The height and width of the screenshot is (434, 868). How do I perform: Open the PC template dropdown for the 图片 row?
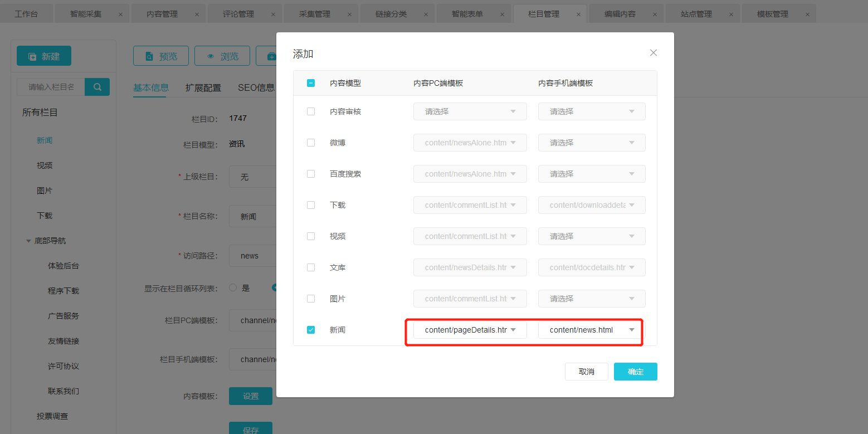(x=470, y=299)
